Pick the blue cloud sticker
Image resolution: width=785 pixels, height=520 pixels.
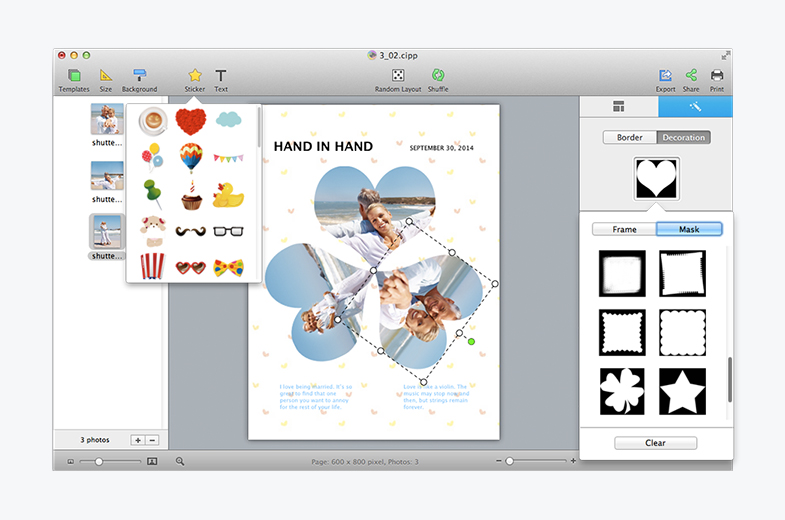[x=228, y=120]
